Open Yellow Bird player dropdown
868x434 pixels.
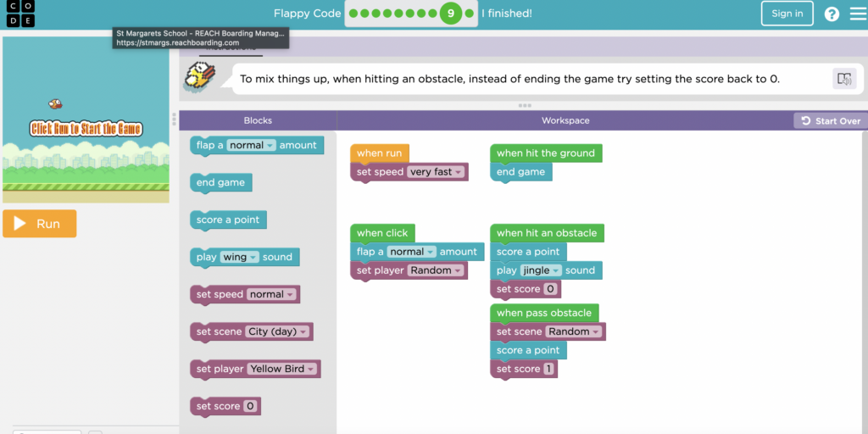(281, 370)
